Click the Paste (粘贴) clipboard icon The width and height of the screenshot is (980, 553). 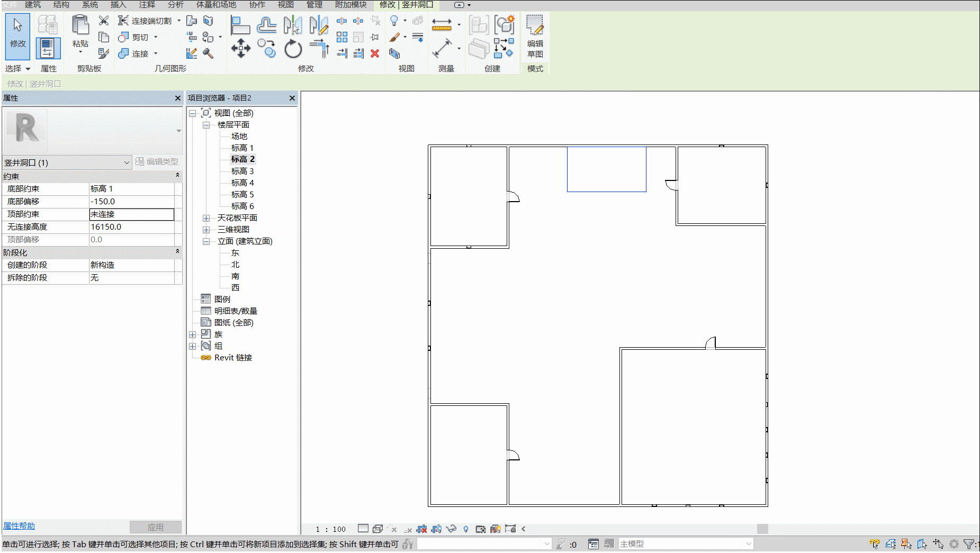[80, 32]
